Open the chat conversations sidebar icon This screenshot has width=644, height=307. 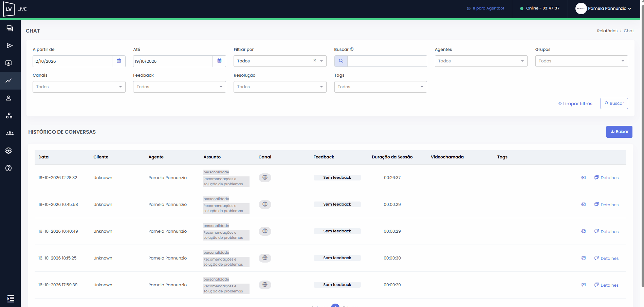tap(10, 28)
